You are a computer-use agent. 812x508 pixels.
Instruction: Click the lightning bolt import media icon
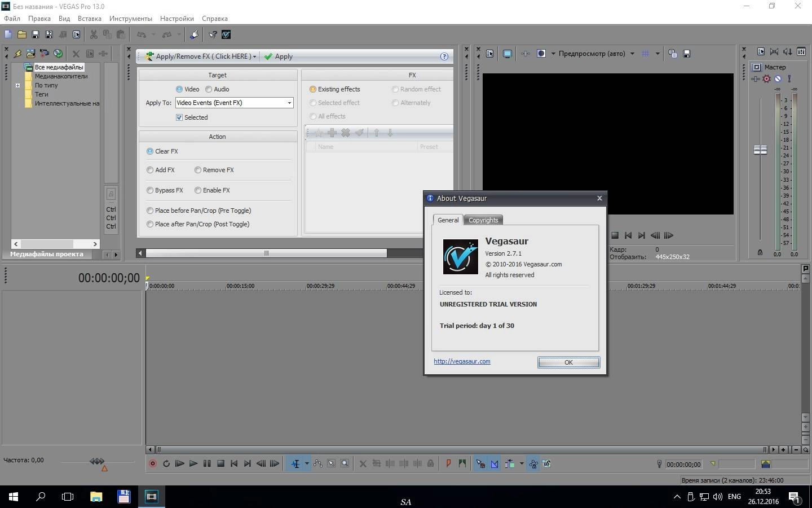(x=17, y=54)
